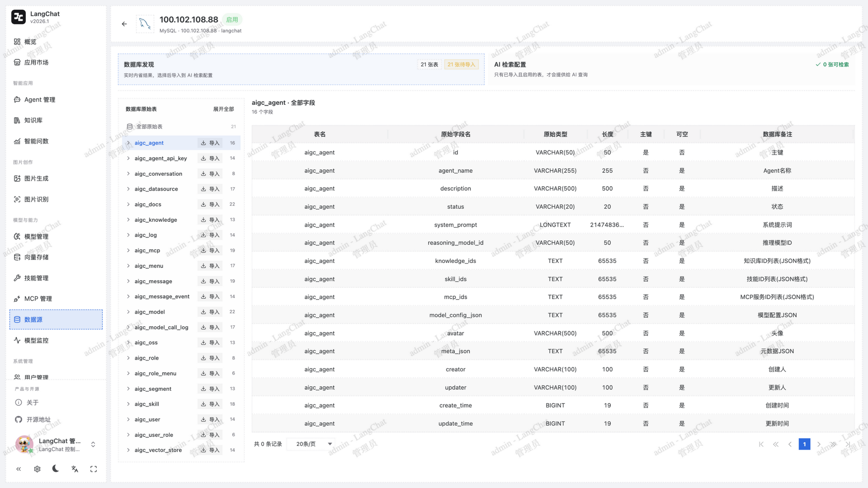The height and width of the screenshot is (488, 868).
Task: Click the 数据源 database icon
Action: (x=17, y=319)
